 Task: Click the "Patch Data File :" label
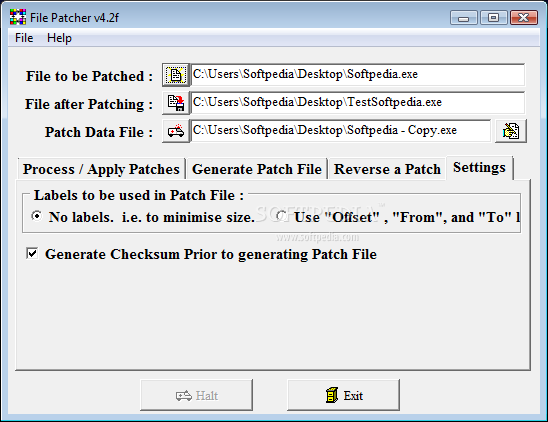pos(99,132)
